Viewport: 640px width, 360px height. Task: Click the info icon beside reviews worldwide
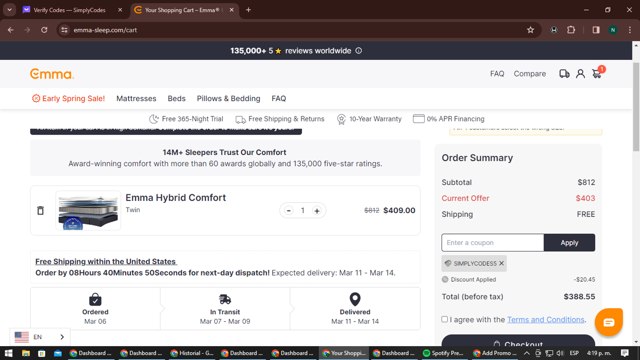[358, 51]
